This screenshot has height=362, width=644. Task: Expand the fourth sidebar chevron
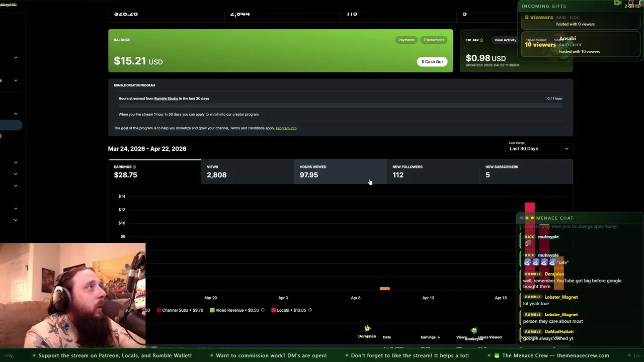16,163
